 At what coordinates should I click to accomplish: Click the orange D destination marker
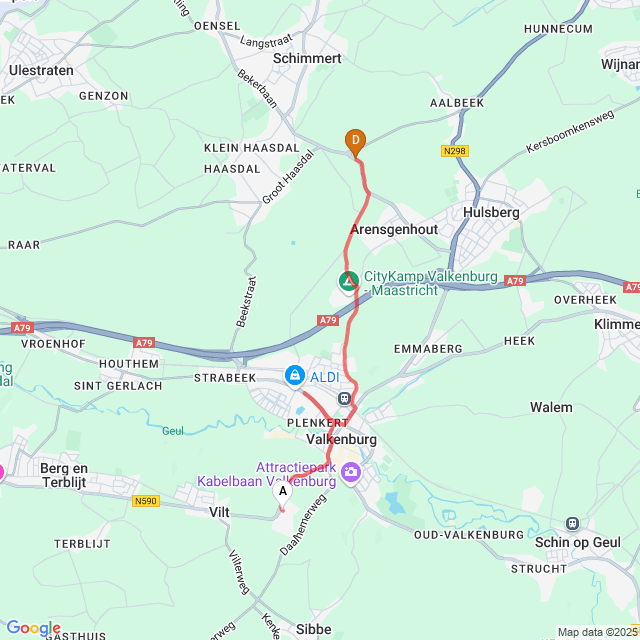tap(355, 143)
